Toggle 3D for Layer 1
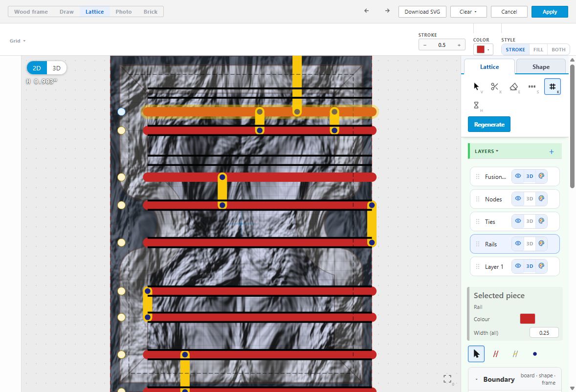 tap(530, 266)
